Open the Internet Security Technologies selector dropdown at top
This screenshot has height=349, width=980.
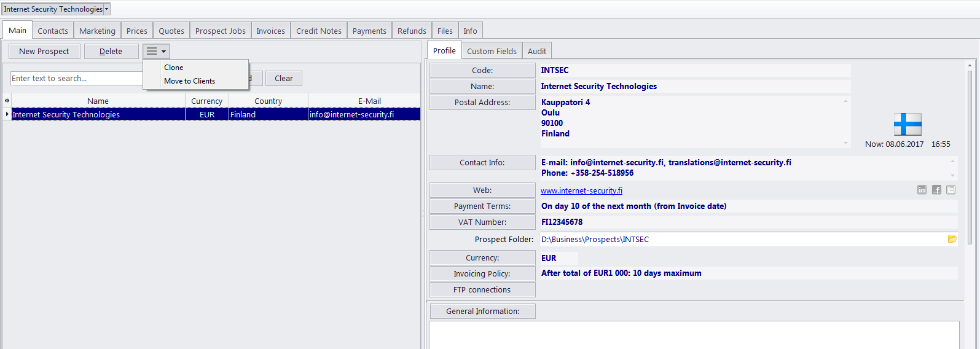point(106,9)
